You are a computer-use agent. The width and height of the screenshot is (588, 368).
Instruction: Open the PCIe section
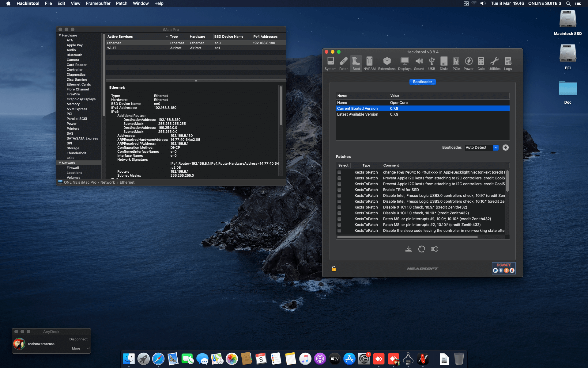[456, 63]
